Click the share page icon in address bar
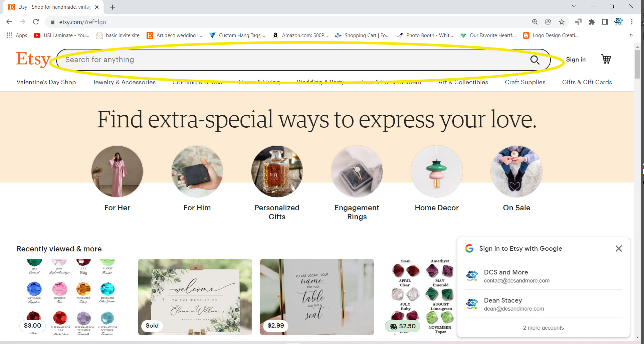 [x=548, y=22]
